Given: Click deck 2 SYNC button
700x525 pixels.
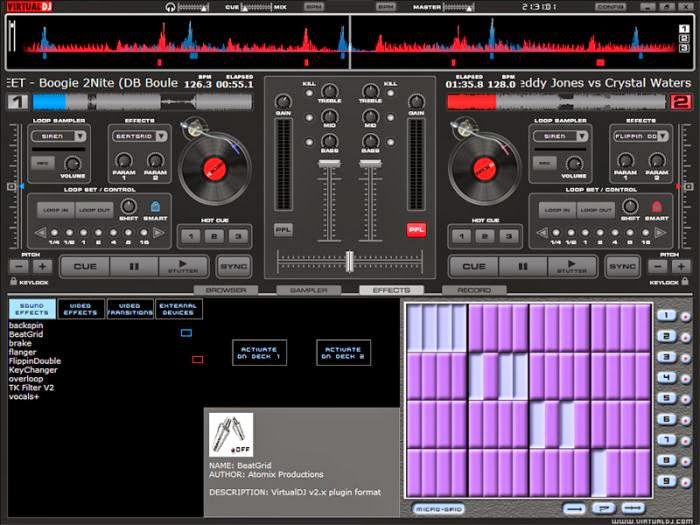Looking at the screenshot, I should click(622, 267).
